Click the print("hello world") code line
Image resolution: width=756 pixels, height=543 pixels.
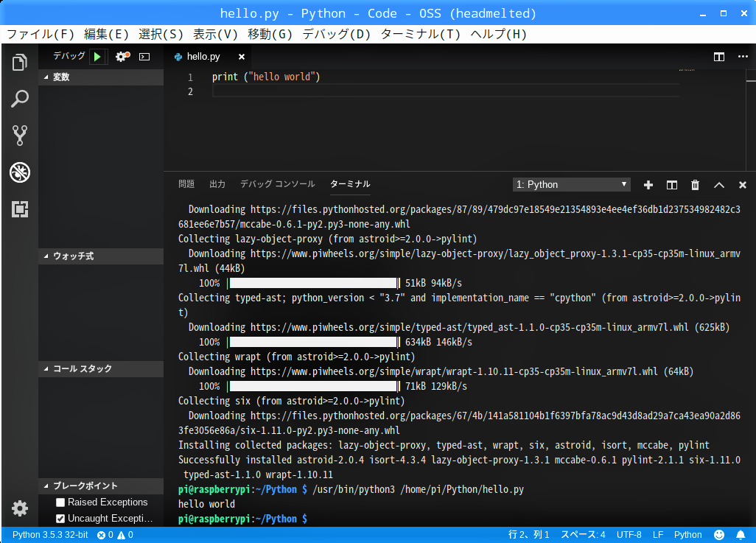click(266, 77)
